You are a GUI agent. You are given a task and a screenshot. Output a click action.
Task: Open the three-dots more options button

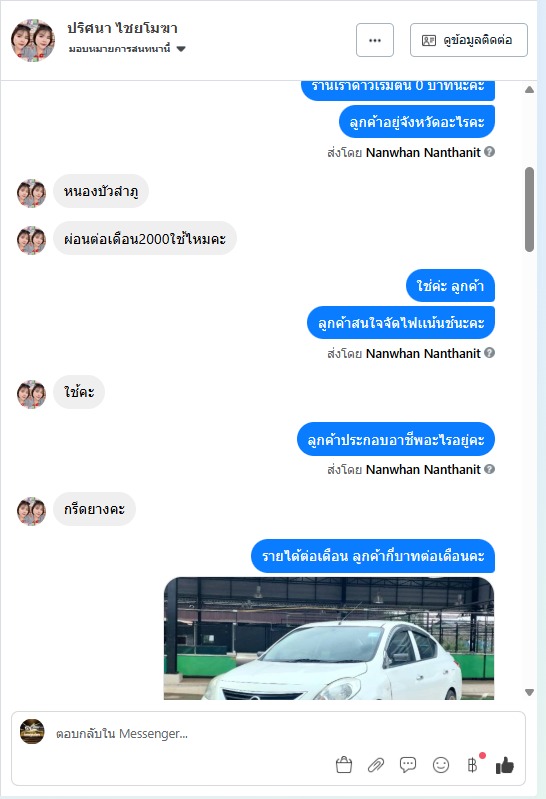click(x=375, y=40)
